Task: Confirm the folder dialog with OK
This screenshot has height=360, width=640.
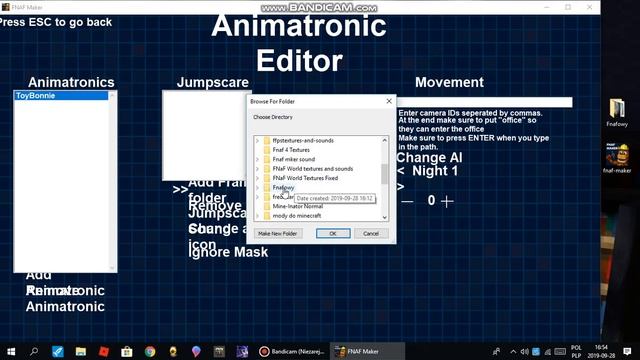Action: click(x=333, y=233)
